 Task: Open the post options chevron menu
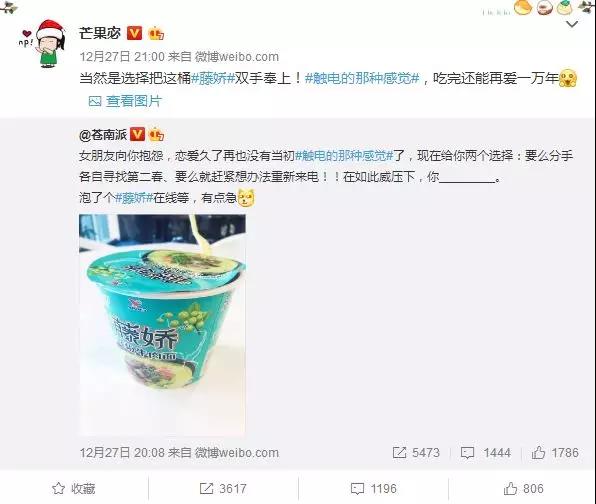(572, 25)
